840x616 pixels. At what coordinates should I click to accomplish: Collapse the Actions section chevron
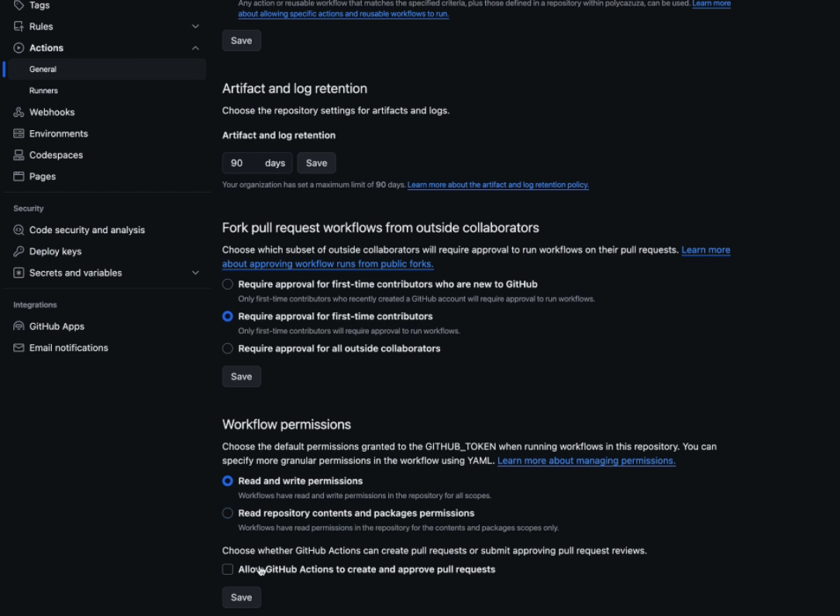(195, 48)
